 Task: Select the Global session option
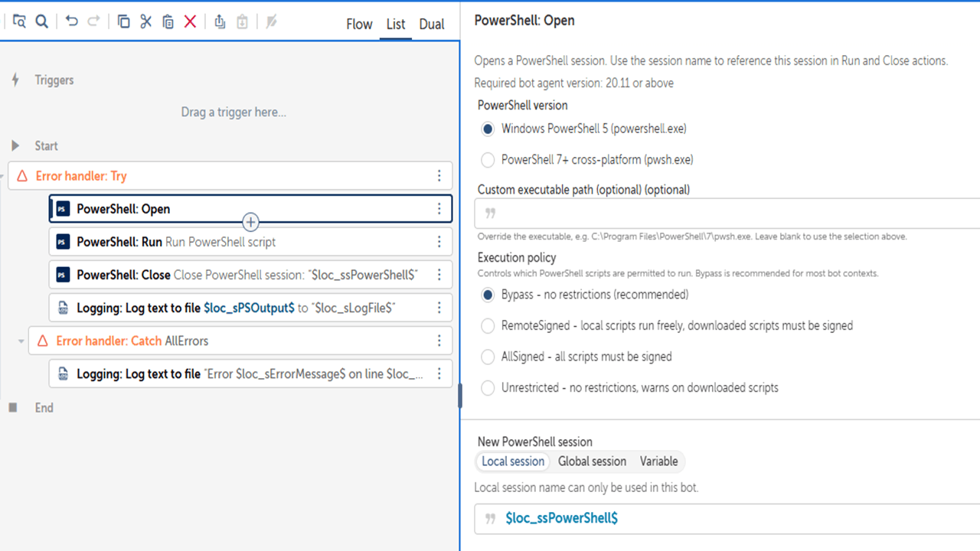pos(592,461)
